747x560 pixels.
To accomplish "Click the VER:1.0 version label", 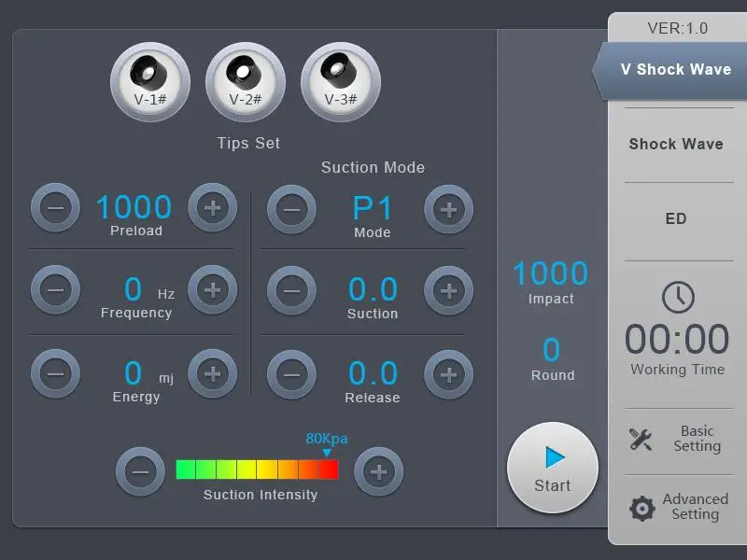I will pos(678,28).
